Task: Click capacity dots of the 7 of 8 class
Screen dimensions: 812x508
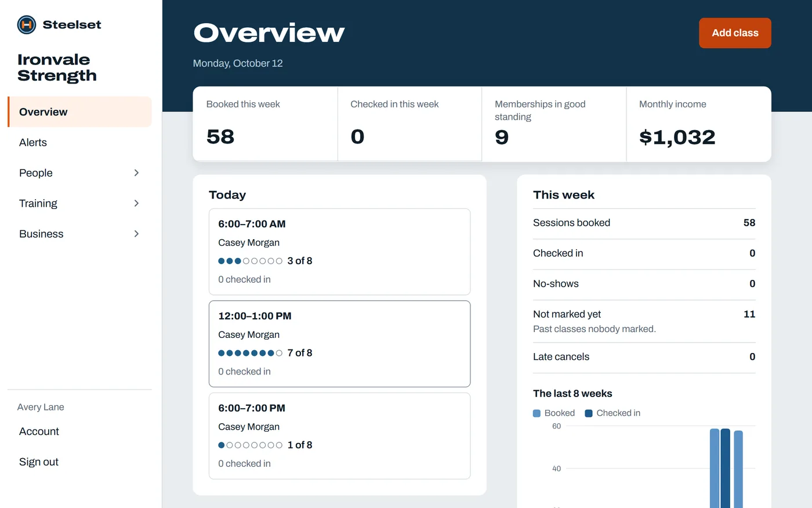Action: [x=250, y=353]
